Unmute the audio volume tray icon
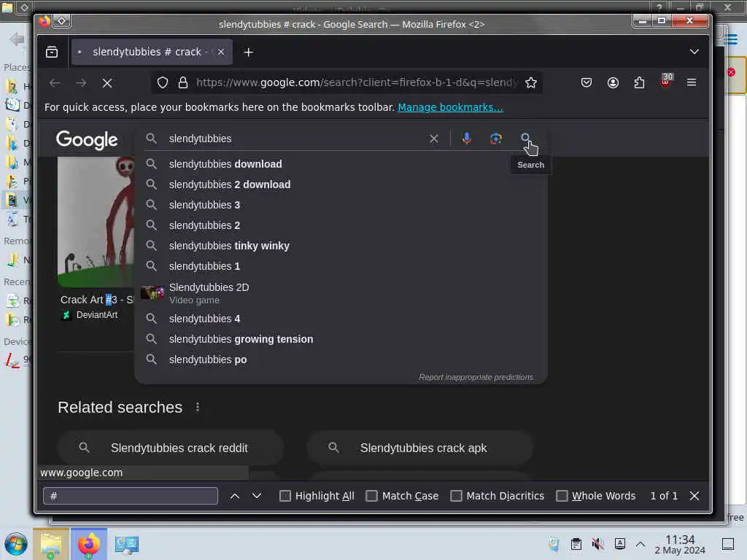 pos(597,544)
